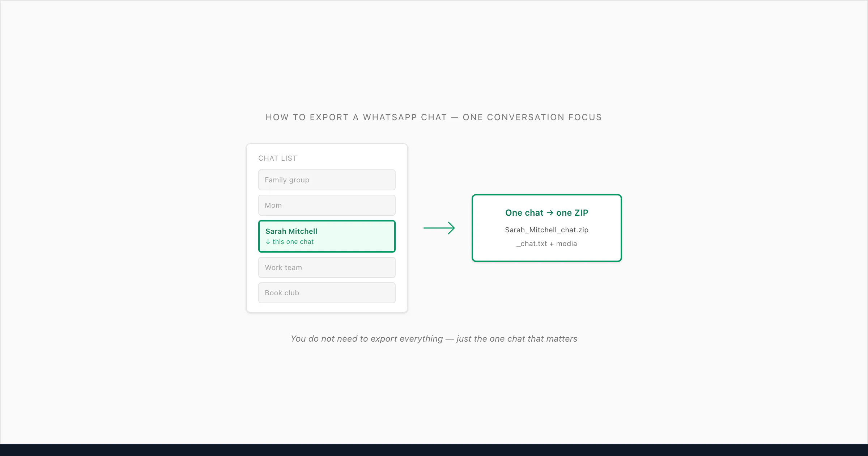Click the long green arrow between the panels
Screen dimensions: 868x456
439,228
